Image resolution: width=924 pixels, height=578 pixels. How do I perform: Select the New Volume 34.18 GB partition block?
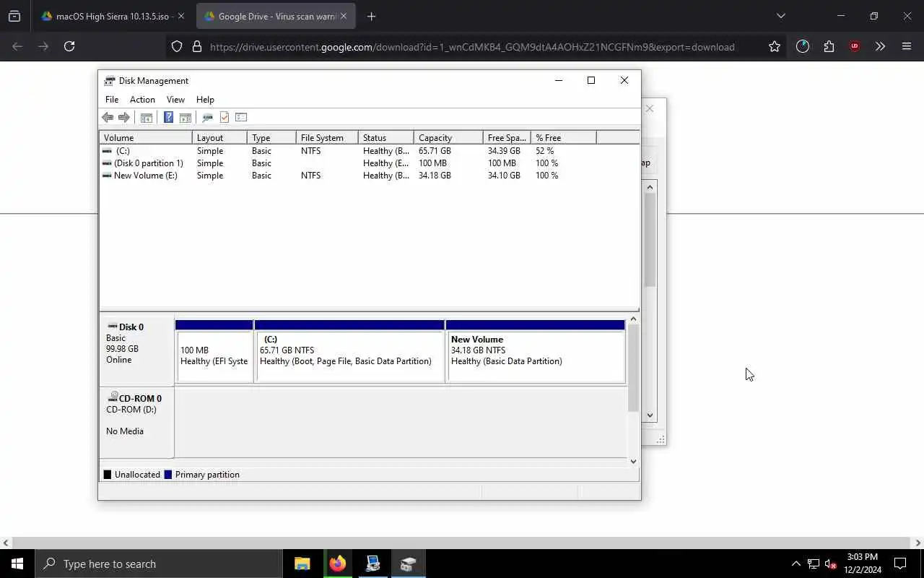click(x=536, y=351)
